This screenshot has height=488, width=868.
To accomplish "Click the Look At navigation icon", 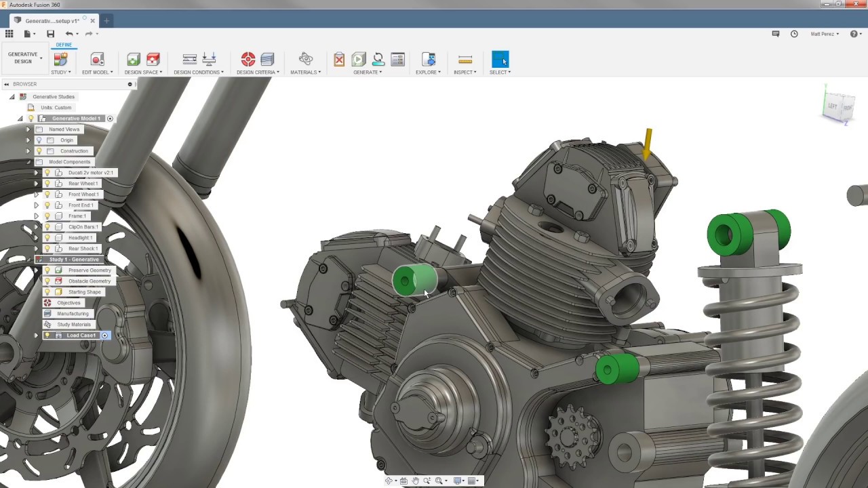I will [403, 481].
